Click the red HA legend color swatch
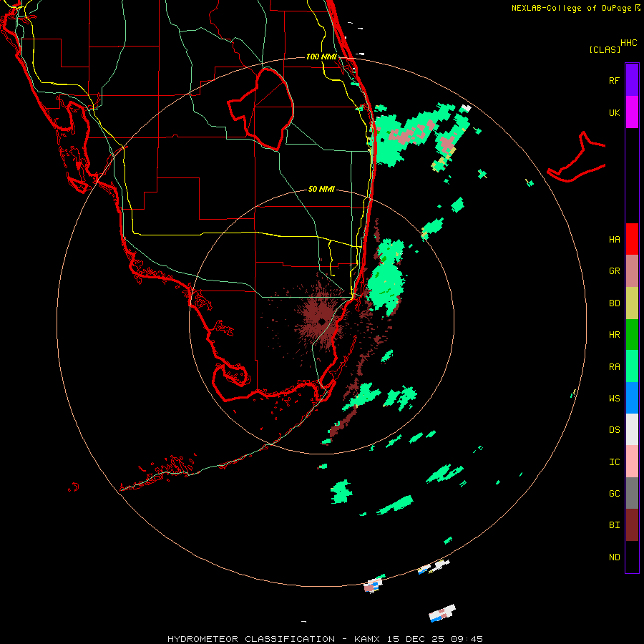This screenshot has width=644, height=644. pos(632,239)
